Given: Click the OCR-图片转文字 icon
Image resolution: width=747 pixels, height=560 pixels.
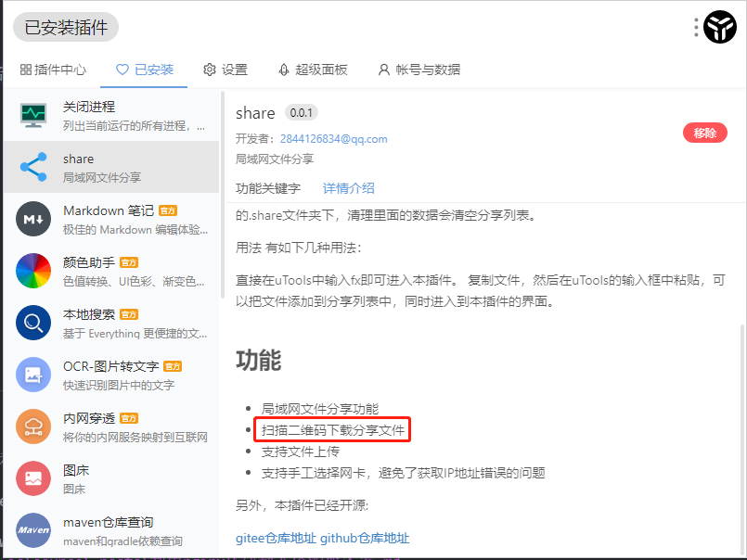Looking at the screenshot, I should (x=33, y=375).
